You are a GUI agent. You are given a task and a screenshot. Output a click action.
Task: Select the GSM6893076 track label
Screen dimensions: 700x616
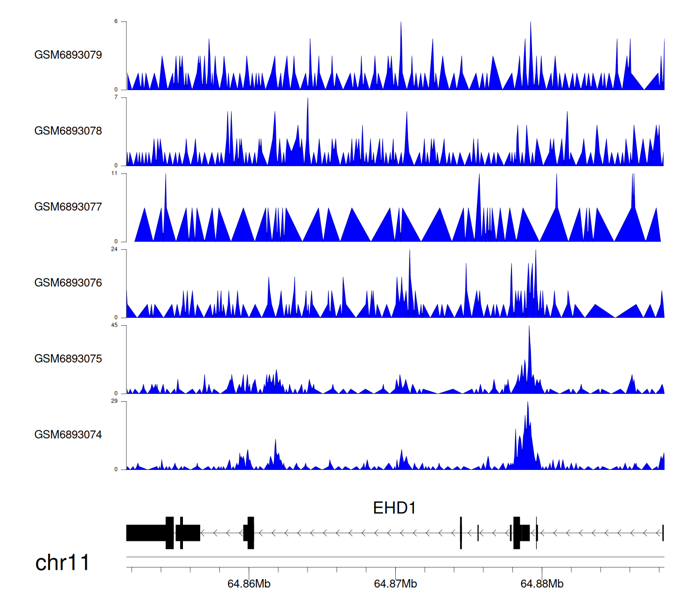68,283
